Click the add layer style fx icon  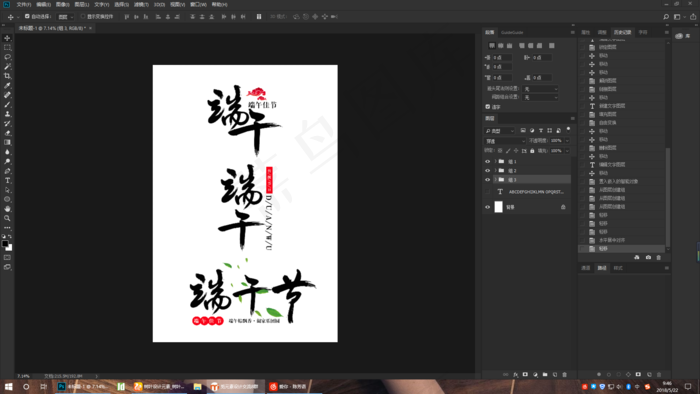[x=516, y=375]
